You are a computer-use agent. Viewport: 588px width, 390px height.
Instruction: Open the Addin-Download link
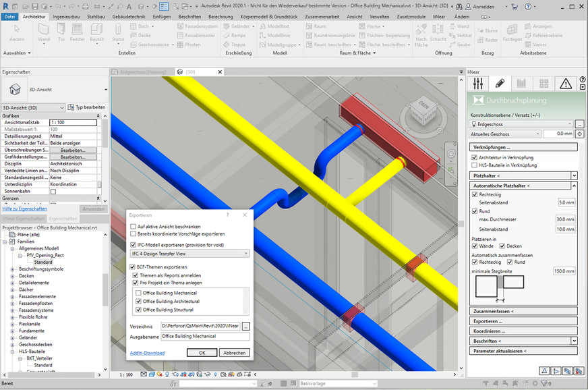[147, 352]
